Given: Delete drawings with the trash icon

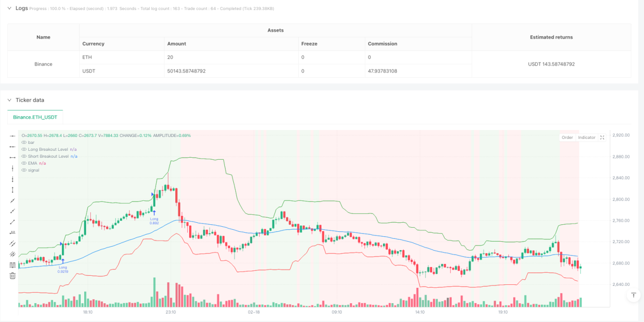Looking at the screenshot, I should click(12, 276).
